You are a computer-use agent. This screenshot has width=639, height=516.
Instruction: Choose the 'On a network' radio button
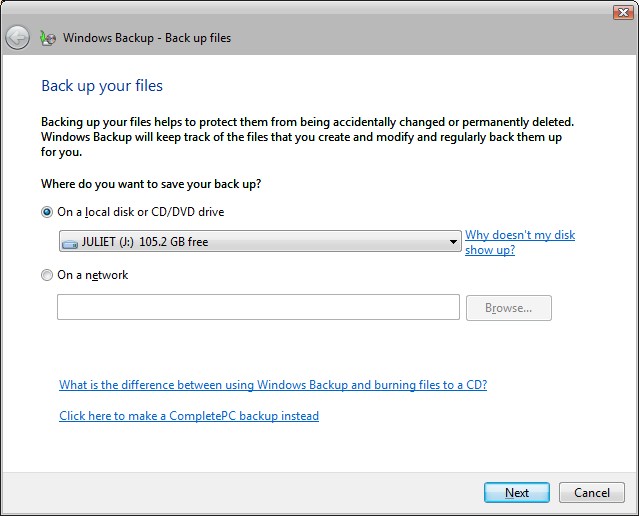(x=47, y=275)
